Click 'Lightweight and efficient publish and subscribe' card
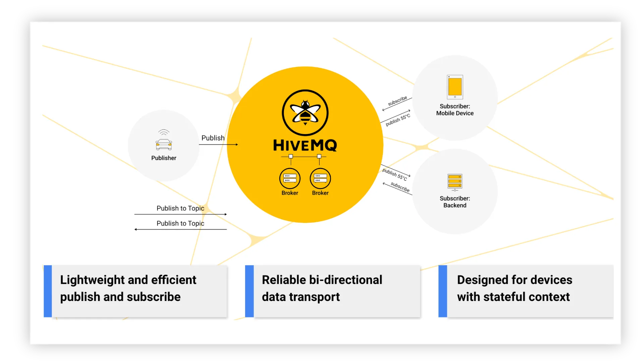The width and height of the screenshot is (644, 362). [136, 291]
